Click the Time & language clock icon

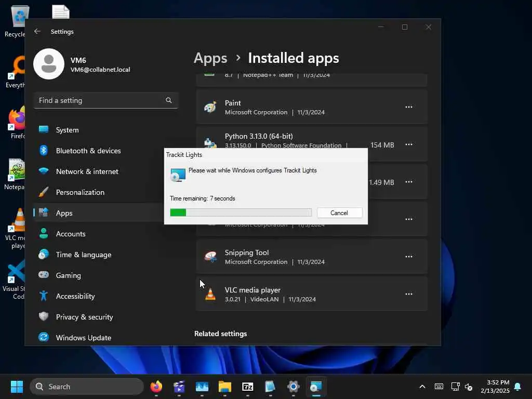coord(44,254)
